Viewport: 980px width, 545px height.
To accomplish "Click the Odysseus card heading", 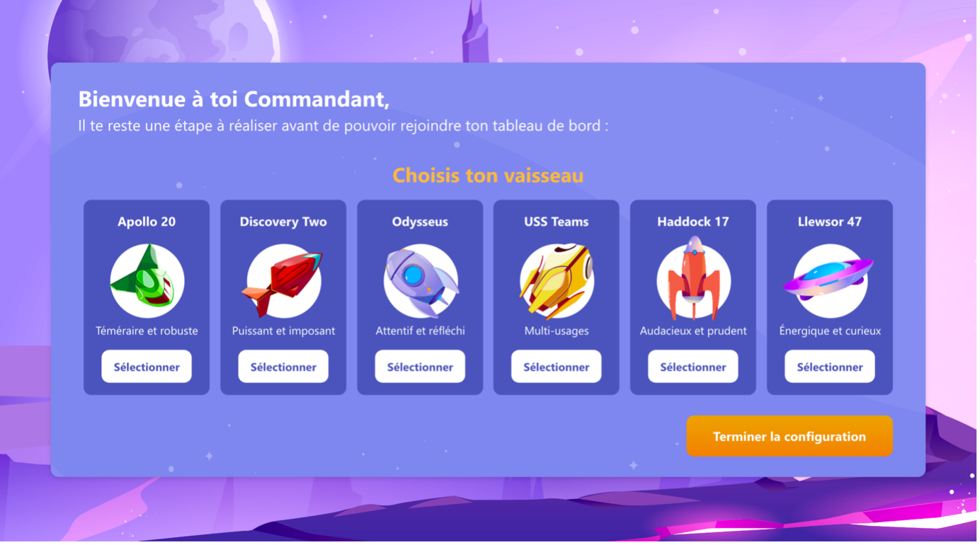I will 420,222.
